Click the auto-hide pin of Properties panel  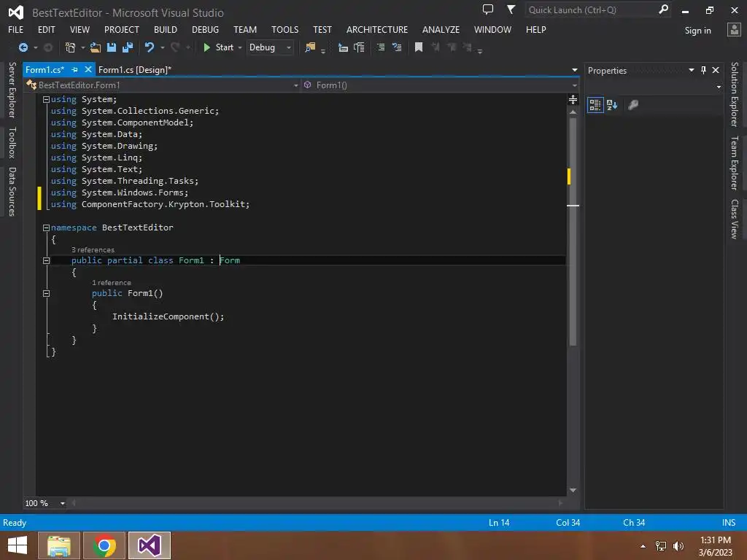703,70
